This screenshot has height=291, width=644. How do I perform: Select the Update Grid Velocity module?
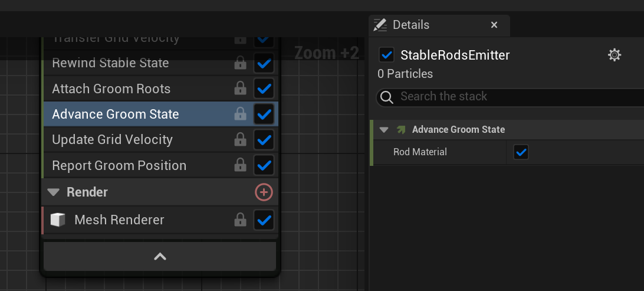click(112, 140)
